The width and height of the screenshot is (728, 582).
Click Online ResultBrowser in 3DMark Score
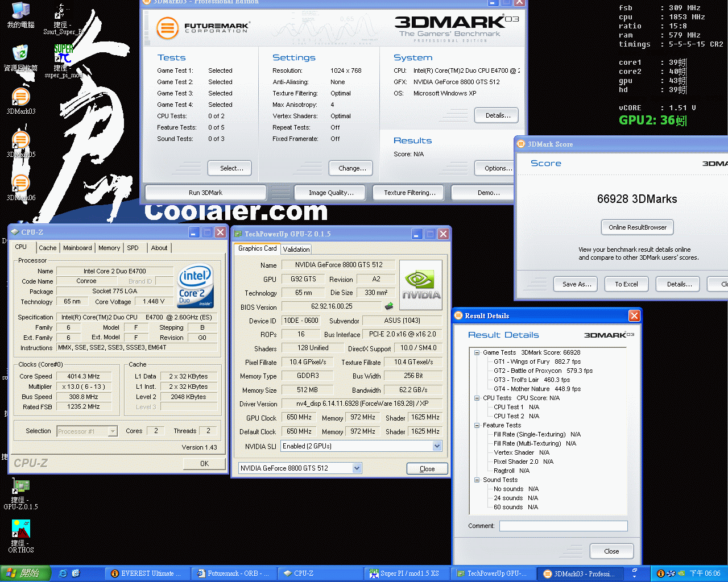(x=637, y=227)
